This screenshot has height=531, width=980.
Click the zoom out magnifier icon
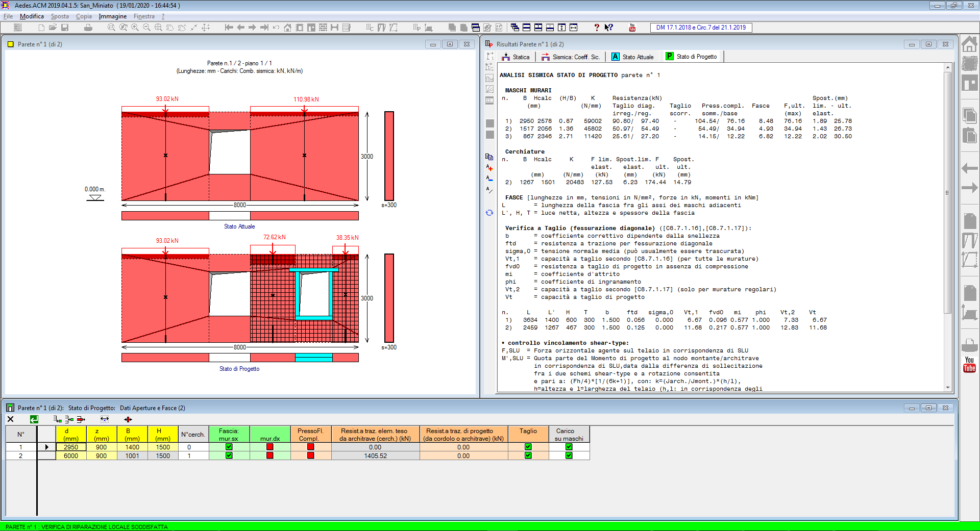tap(146, 28)
